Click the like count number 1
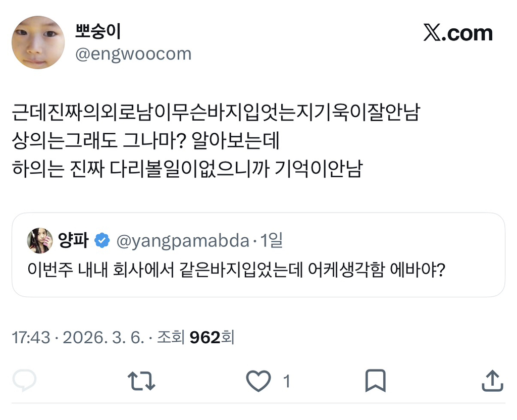Screen dimensions: 517x420 click(286, 382)
